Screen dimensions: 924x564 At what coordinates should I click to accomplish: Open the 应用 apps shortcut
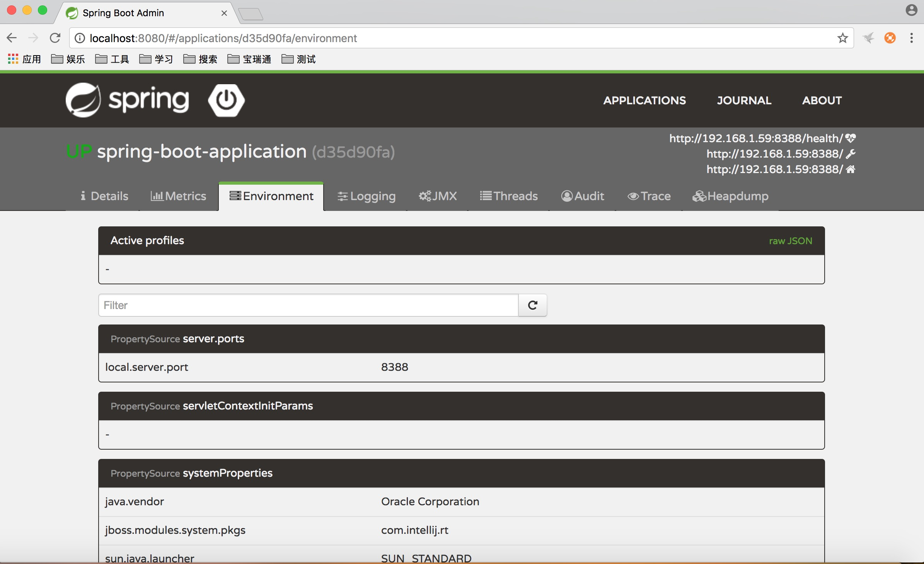click(x=24, y=59)
